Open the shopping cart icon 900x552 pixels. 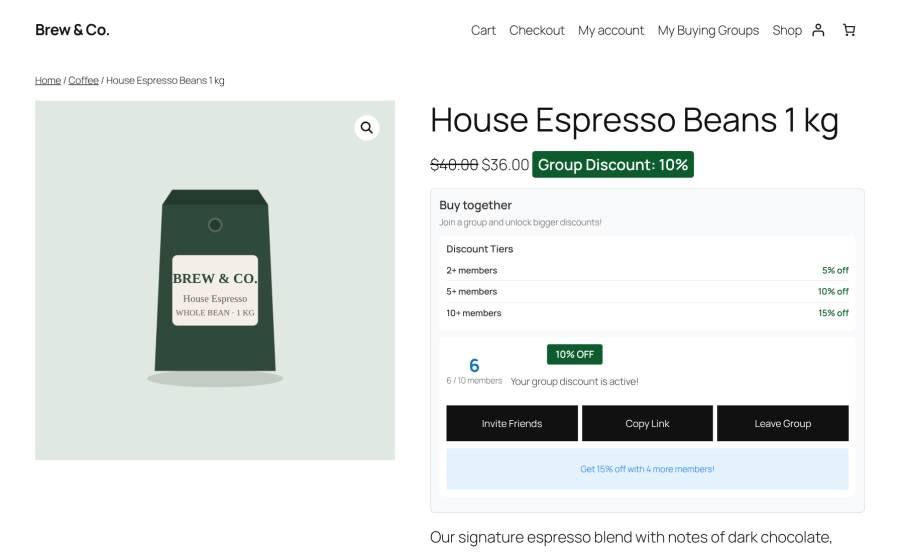point(849,30)
